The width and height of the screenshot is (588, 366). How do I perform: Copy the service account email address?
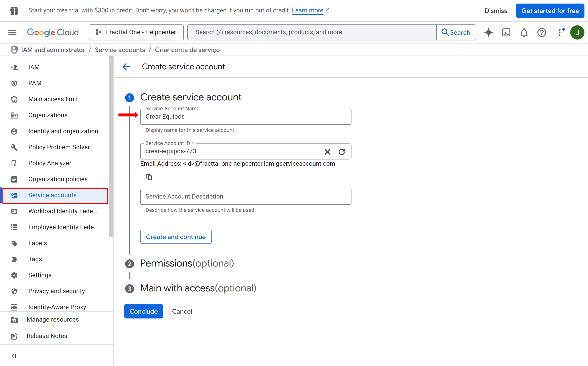pos(149,177)
